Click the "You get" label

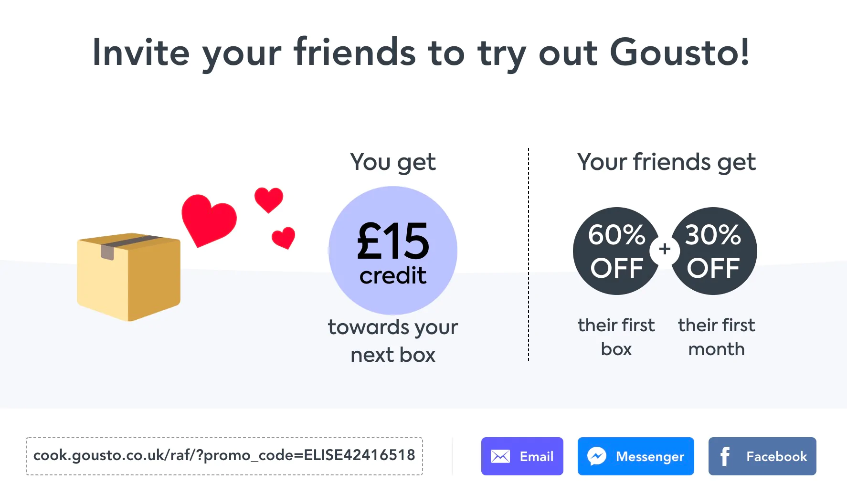click(392, 162)
